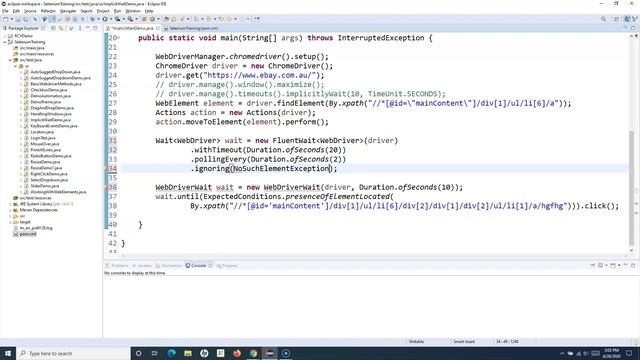Maximize the Package Explorer panel
The height and width of the screenshot is (360, 640).
click(95, 28)
